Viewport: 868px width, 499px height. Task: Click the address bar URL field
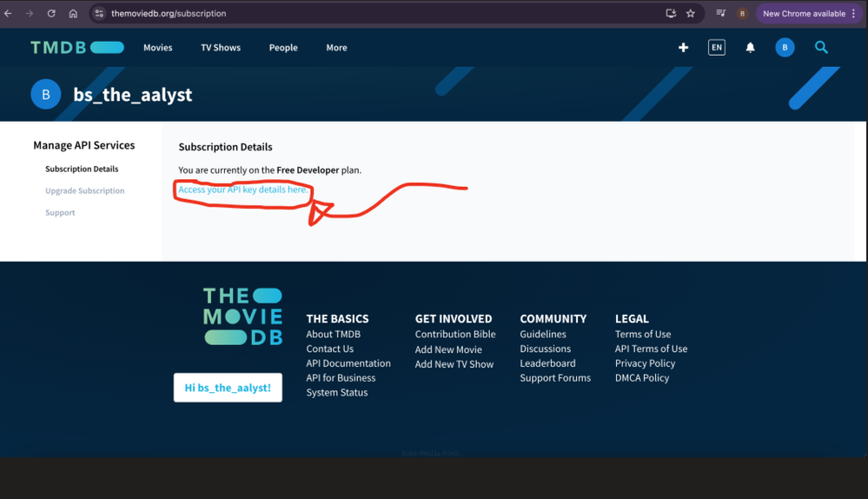pos(348,14)
